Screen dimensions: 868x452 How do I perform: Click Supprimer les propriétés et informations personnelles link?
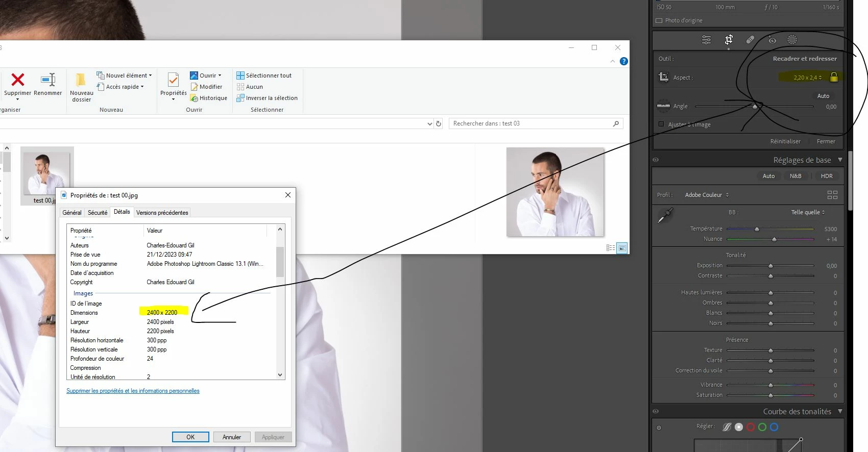tap(133, 391)
